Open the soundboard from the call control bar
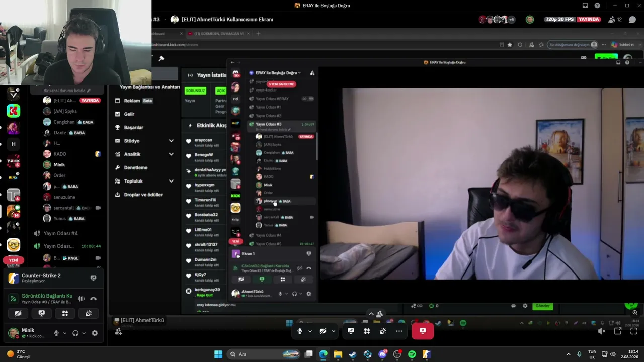 (x=383, y=331)
